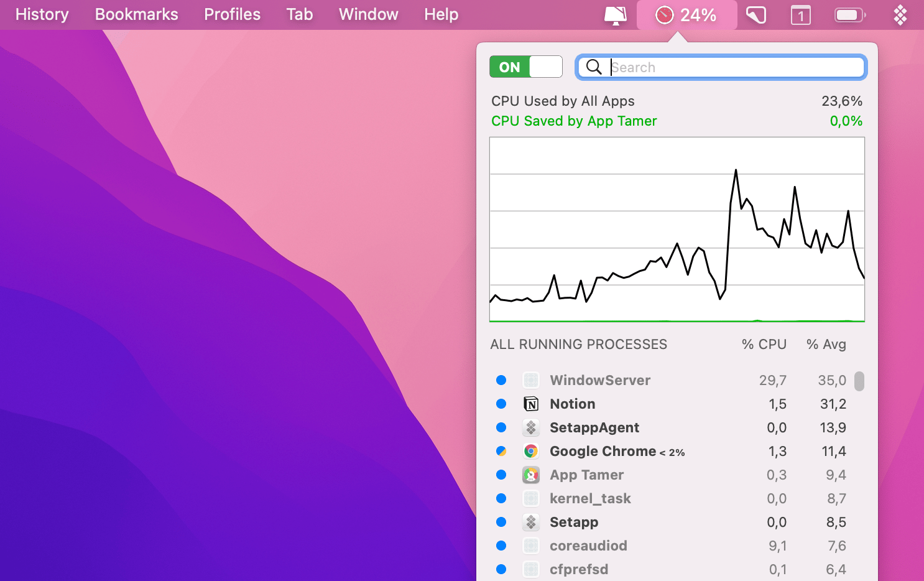Sort by the % Avg column header
This screenshot has width=924, height=581.
point(826,344)
